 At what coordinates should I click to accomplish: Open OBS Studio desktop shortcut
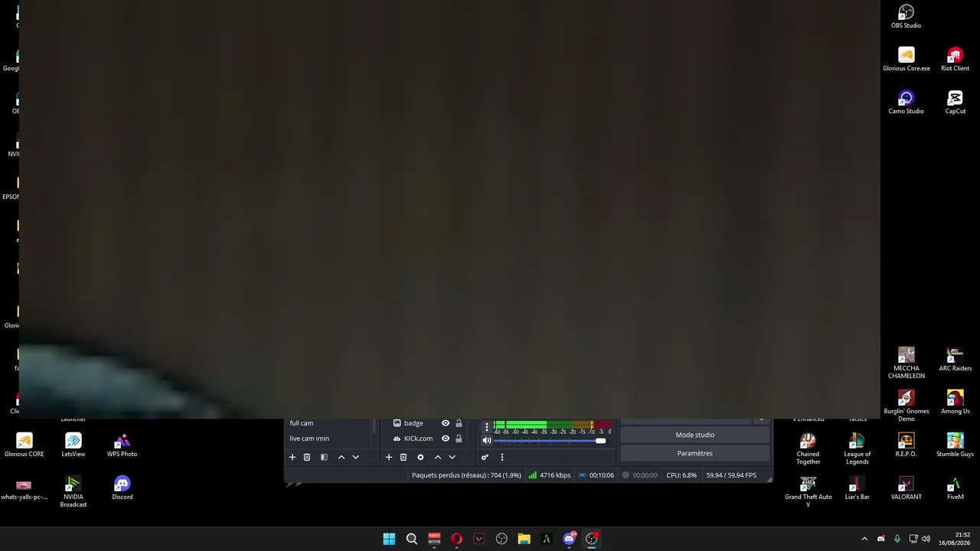point(906,17)
